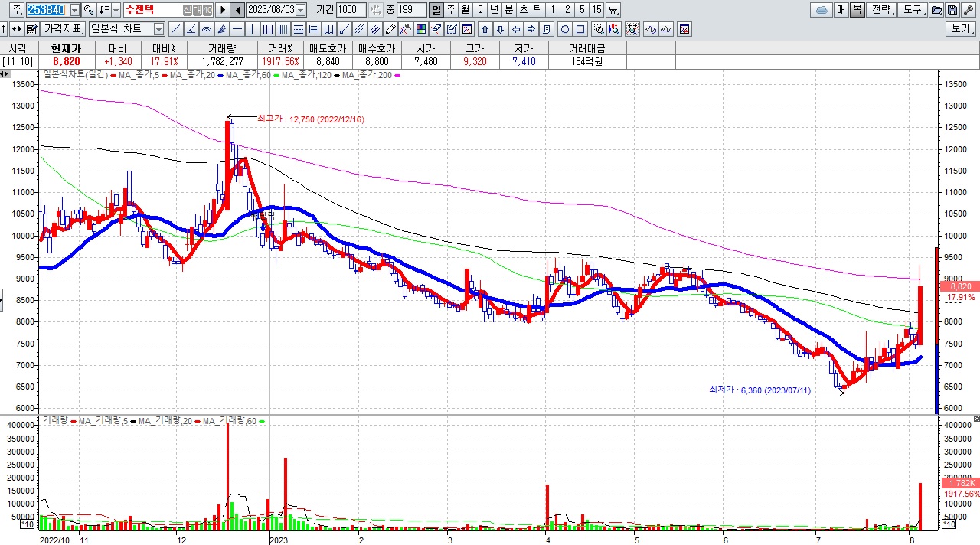980x545 pixels.
Task: Expand the 일본식 차트 chart type dropdown
Action: [x=158, y=29]
